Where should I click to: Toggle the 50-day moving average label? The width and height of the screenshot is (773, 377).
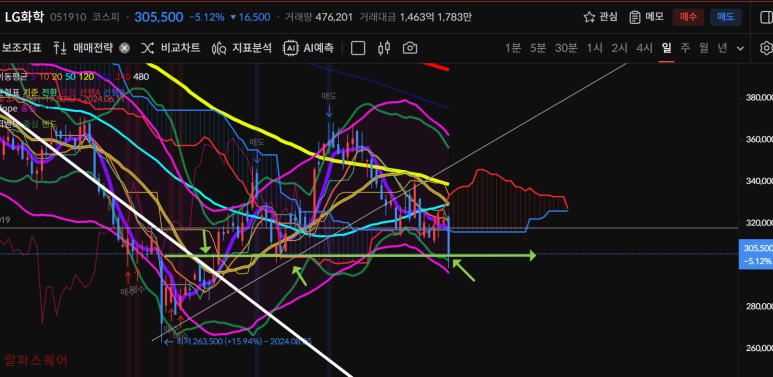coord(70,77)
